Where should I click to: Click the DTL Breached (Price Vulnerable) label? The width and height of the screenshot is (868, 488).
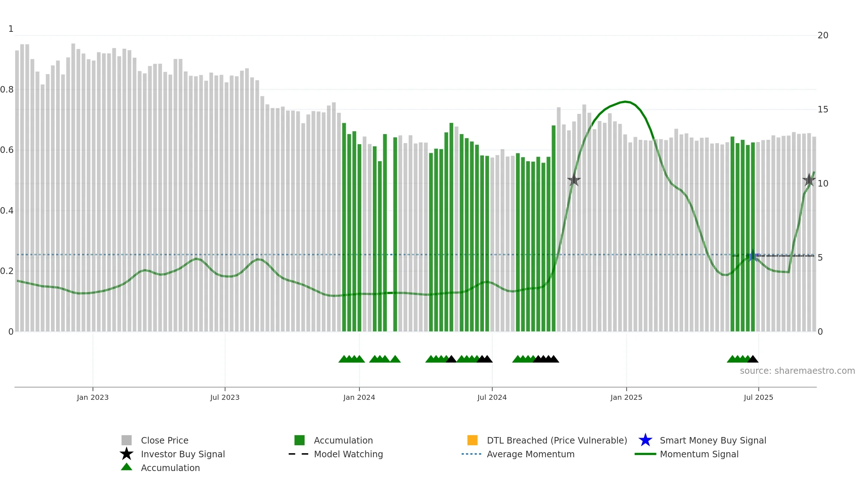(x=557, y=440)
